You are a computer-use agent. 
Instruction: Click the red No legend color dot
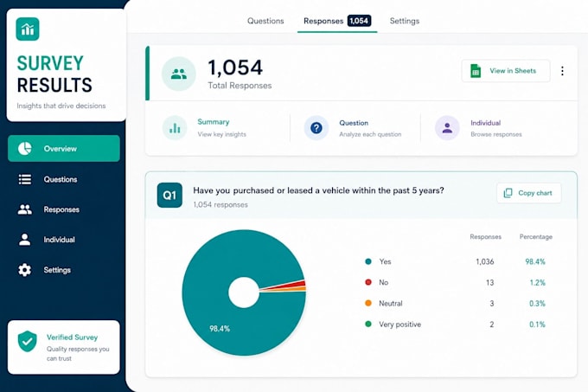[x=368, y=282]
